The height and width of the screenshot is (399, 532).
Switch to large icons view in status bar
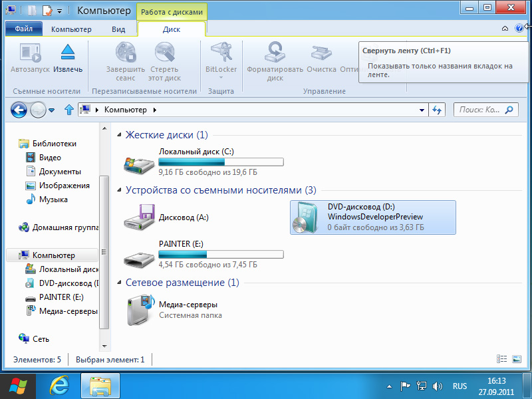click(517, 359)
